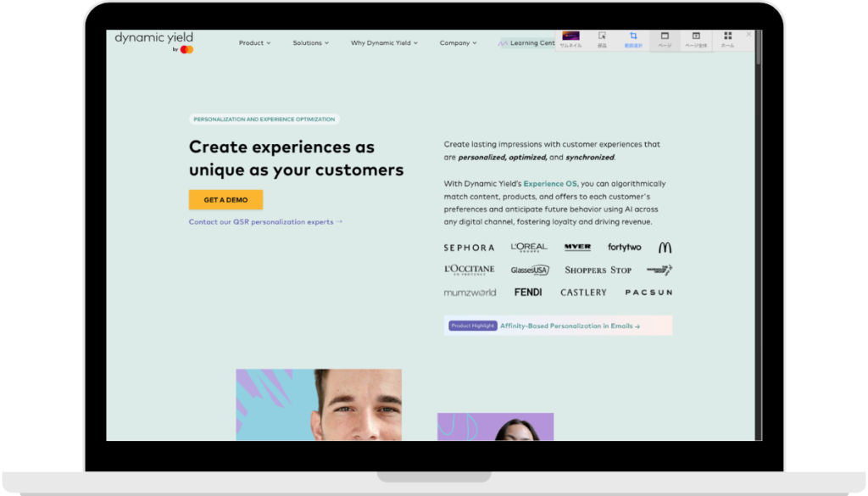Close the capture toolbar overlay
This screenshot has height=496, width=868.
[748, 34]
